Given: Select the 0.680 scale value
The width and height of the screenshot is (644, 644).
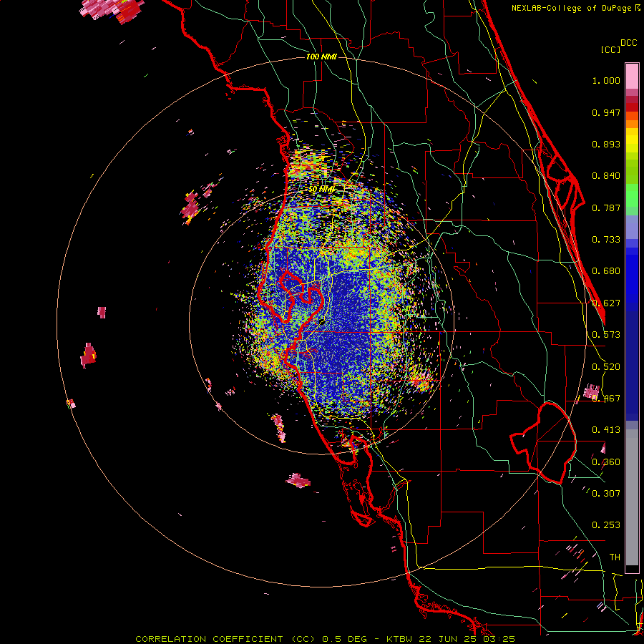Looking at the screenshot, I should pyautogui.click(x=606, y=271).
